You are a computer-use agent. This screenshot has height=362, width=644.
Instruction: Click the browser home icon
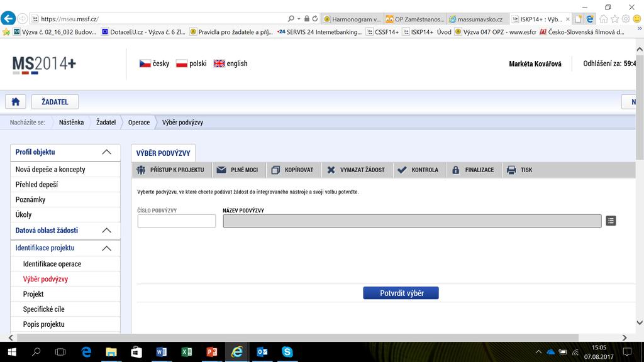[x=603, y=19]
